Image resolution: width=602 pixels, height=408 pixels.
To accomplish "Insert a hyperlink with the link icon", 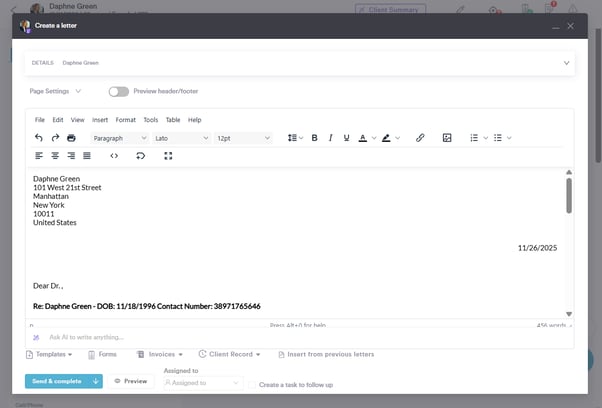I will coord(420,138).
